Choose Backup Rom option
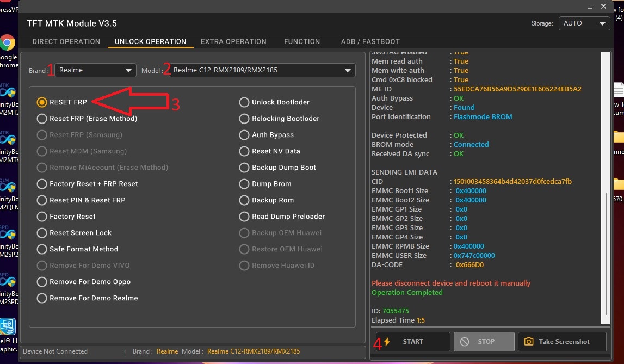Image resolution: width=624 pixels, height=364 pixels. (x=244, y=200)
